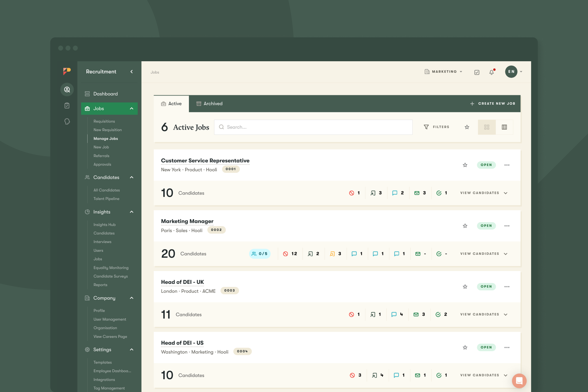
Task: Click the job search input field
Action: click(x=313, y=127)
